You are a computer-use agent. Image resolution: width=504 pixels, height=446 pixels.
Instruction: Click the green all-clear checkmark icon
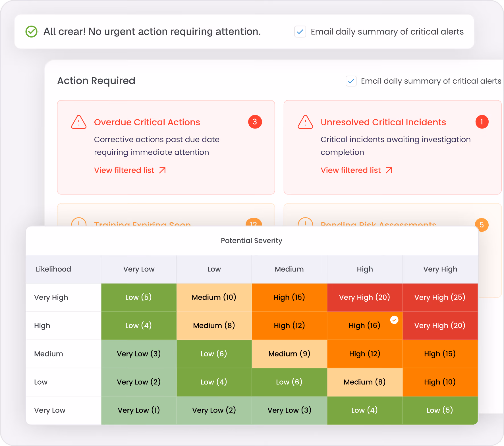point(32,32)
